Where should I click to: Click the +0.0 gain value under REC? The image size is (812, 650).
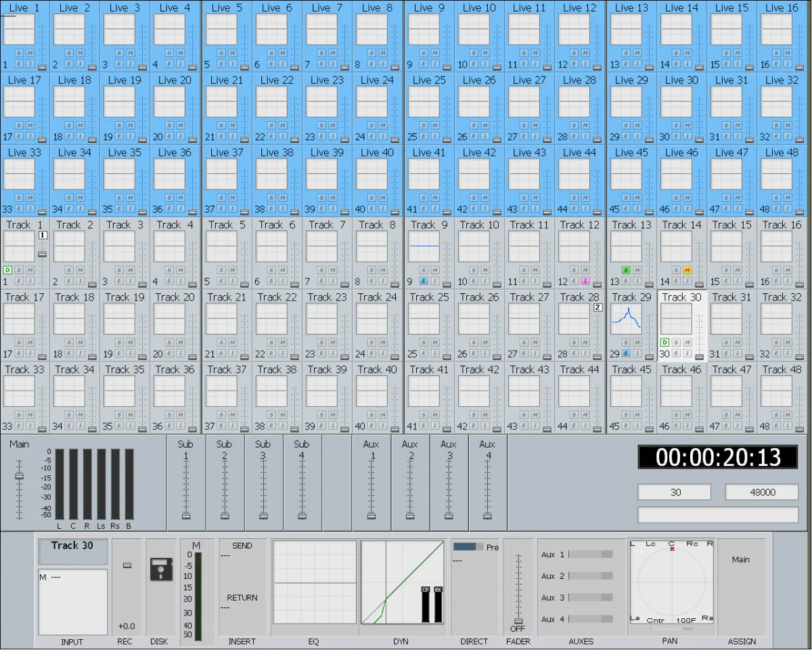pos(126,626)
